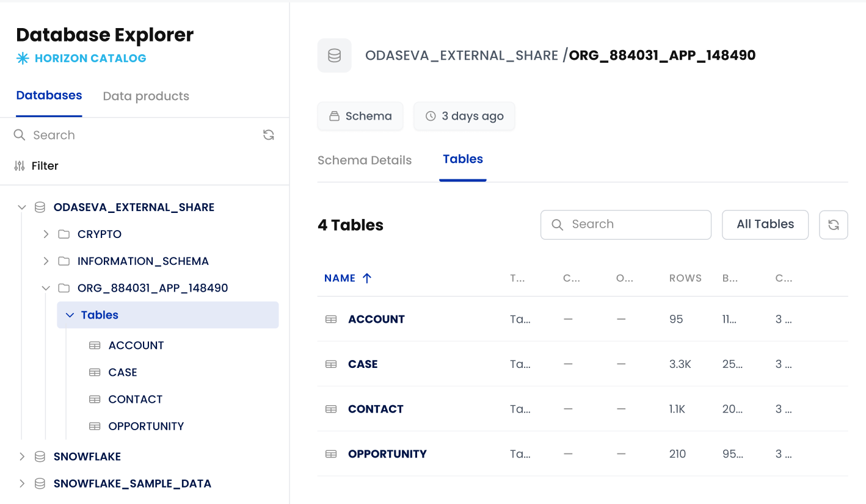866x504 pixels.
Task: Click the Filter sliders icon
Action: click(20, 165)
